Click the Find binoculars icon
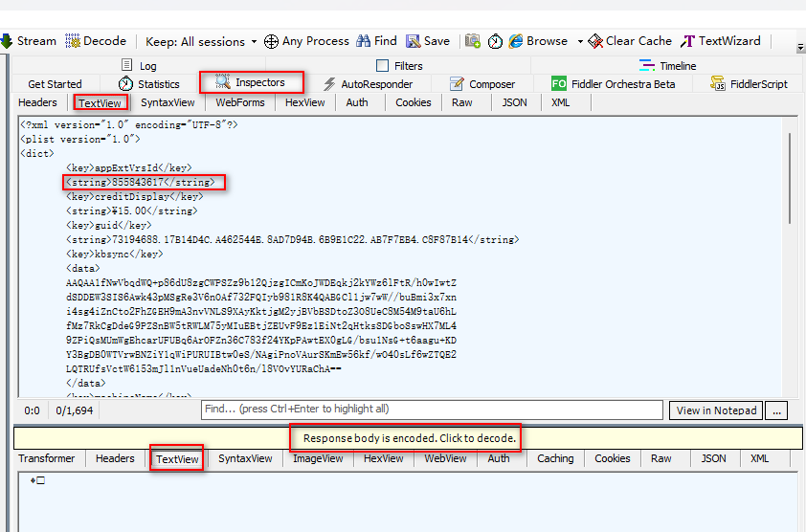The height and width of the screenshot is (532, 806). pyautogui.click(x=364, y=40)
